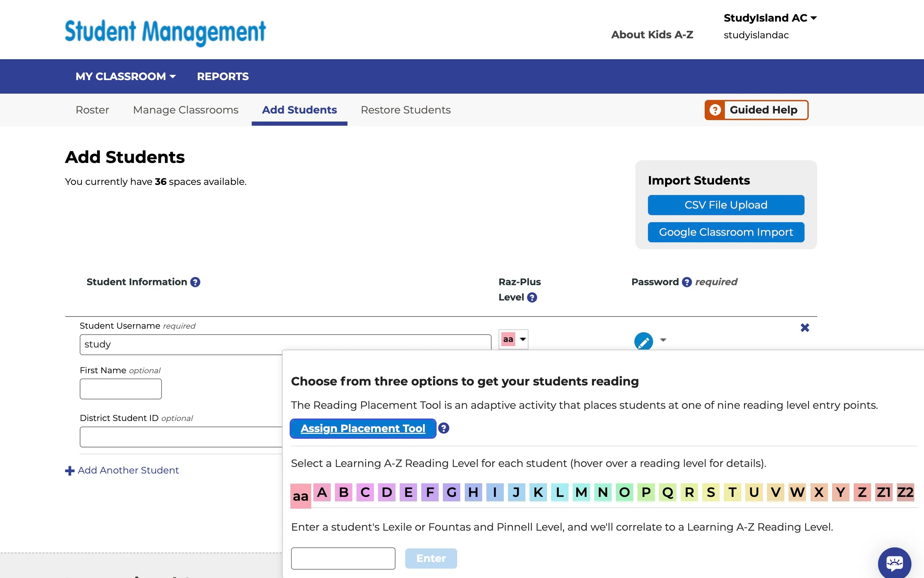This screenshot has width=924, height=578.
Task: Select reading level T swatch
Action: (x=733, y=492)
